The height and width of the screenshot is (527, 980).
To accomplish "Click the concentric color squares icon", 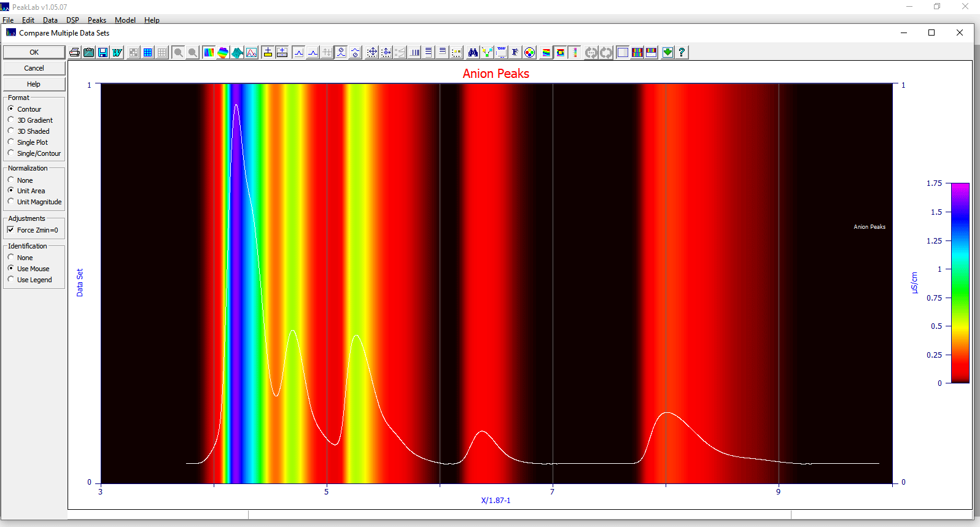I will (561, 52).
